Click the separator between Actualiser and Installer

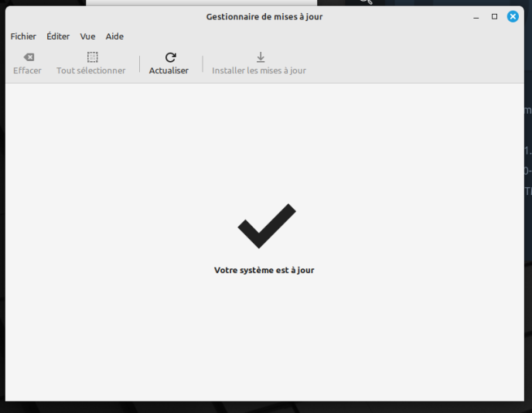pyautogui.click(x=203, y=64)
